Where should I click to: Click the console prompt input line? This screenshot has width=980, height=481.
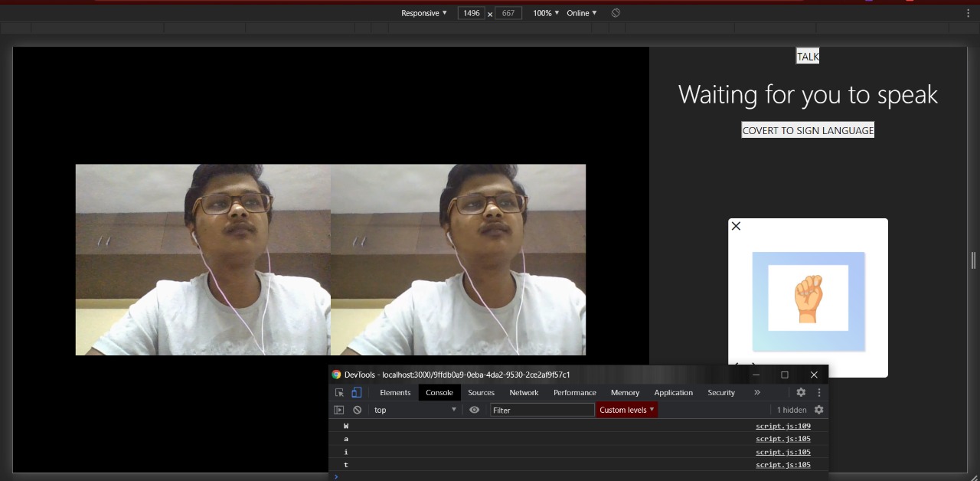tap(578, 476)
